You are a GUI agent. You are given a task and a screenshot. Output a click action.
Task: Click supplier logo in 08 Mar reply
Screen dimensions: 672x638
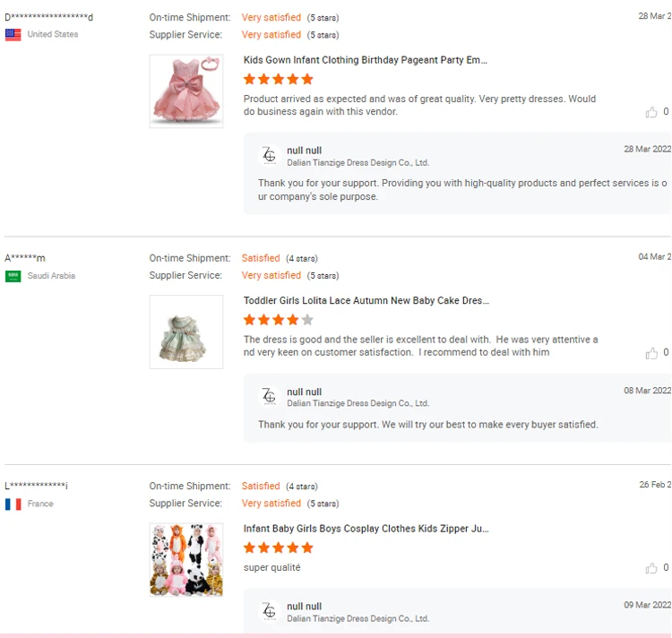[269, 396]
